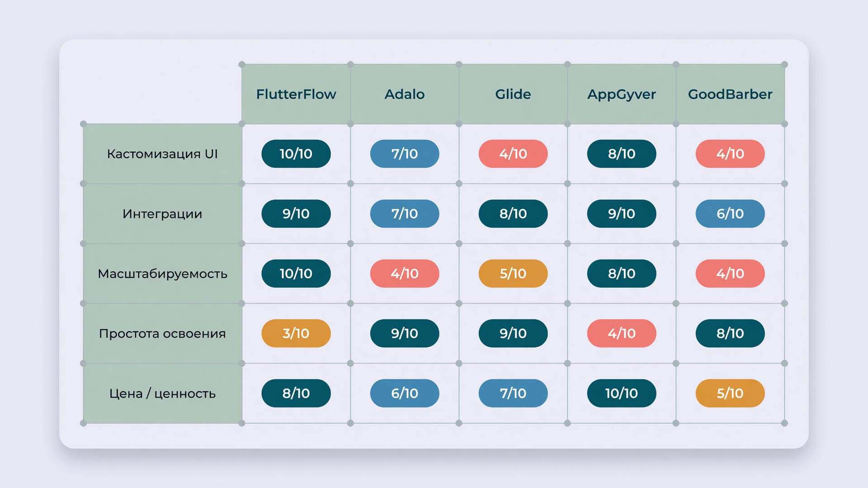868x488 pixels.
Task: Click GoodBarber's 4/10 score for Кастомизация UI
Action: [730, 154]
